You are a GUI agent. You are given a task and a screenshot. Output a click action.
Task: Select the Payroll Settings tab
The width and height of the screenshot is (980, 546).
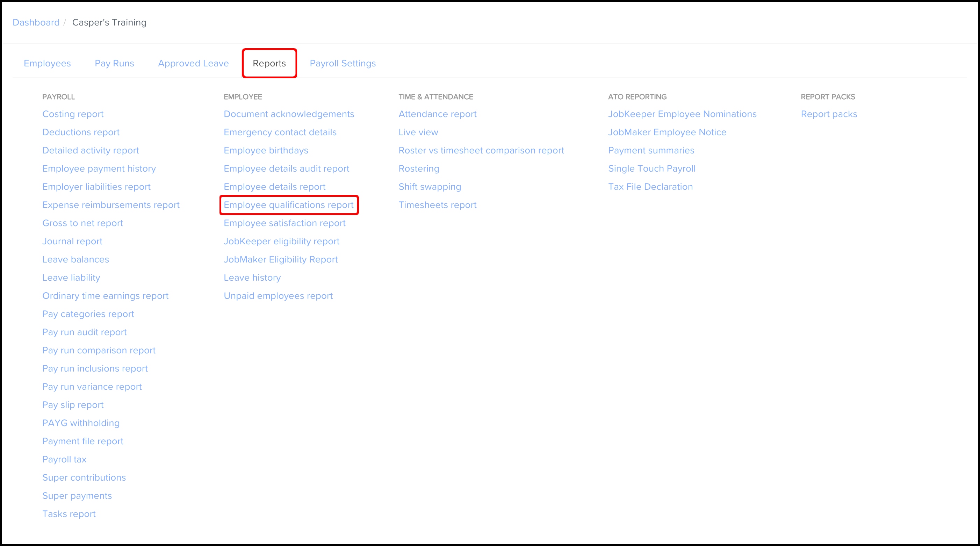click(x=343, y=63)
